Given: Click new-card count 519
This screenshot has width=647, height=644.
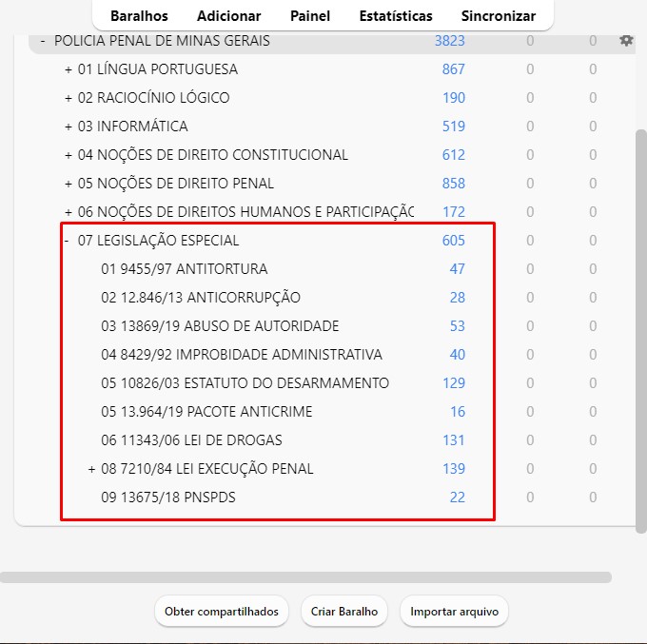Looking at the screenshot, I should coord(454,127).
